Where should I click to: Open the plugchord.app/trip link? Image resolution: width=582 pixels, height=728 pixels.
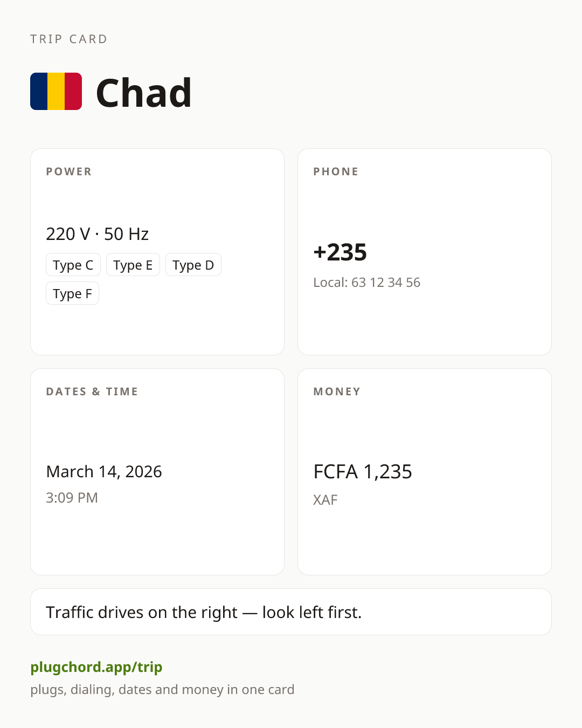pos(96,667)
